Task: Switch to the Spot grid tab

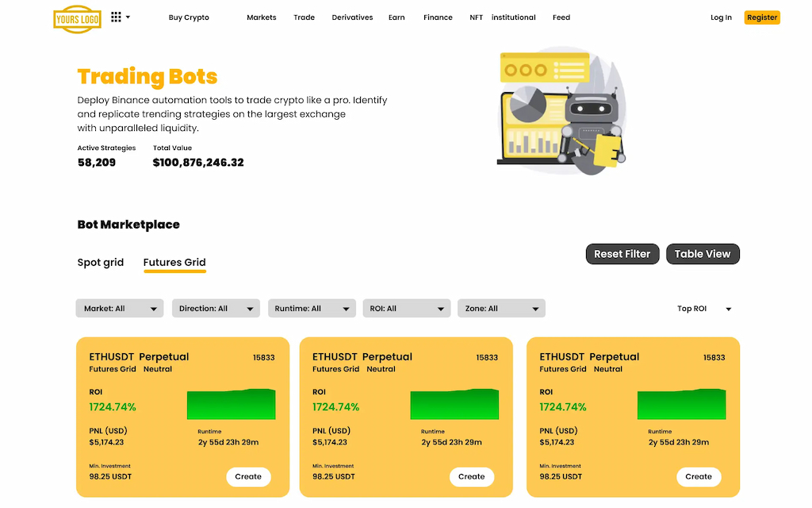Action: [x=101, y=263]
